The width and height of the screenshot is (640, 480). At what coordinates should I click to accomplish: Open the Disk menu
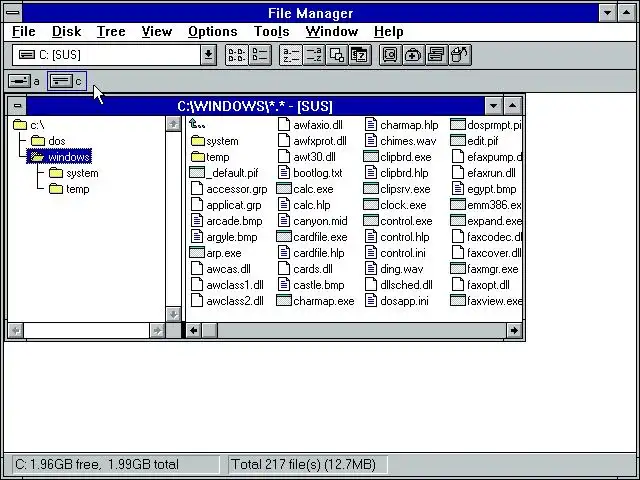(x=67, y=31)
